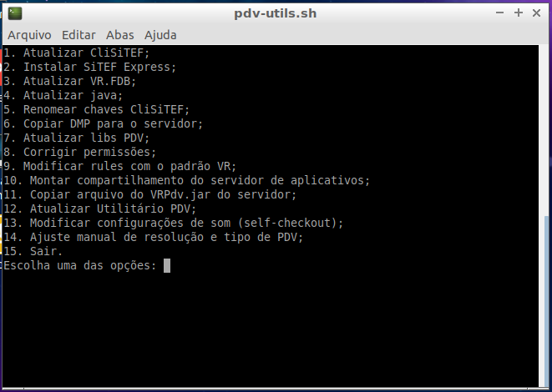Image resolution: width=552 pixels, height=392 pixels.
Task: Open the Abas menu
Action: 120,35
